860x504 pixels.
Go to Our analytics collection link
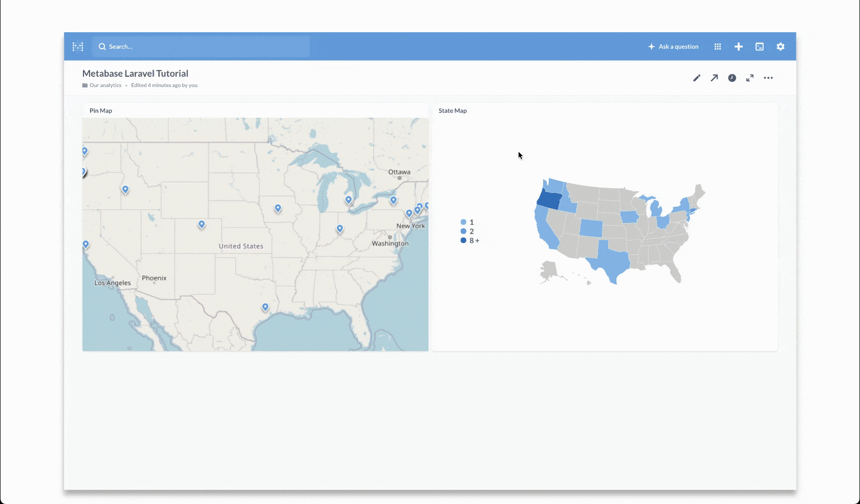105,85
